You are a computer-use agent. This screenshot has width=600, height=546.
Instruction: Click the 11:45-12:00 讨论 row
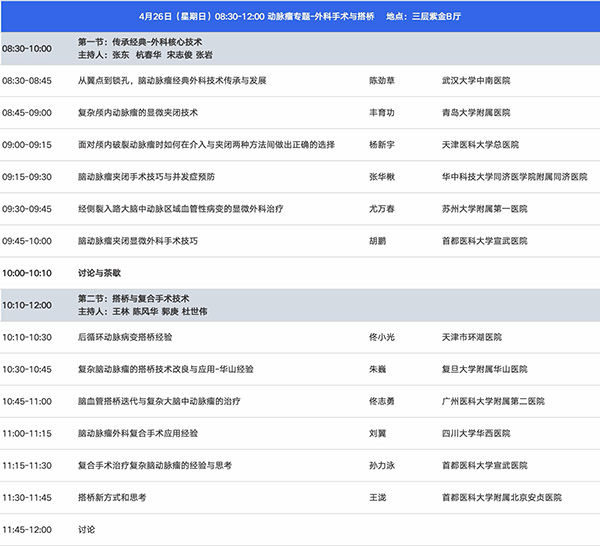[x=86, y=529]
